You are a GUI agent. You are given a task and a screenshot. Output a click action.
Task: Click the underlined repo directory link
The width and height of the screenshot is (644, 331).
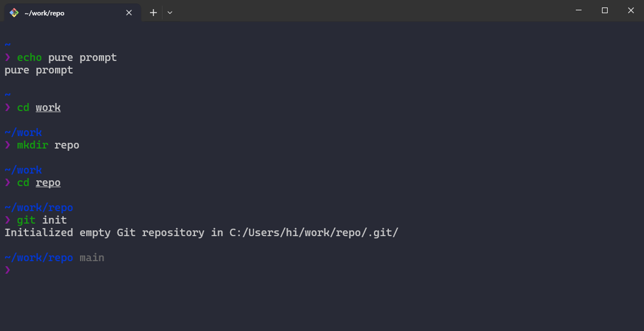(x=48, y=183)
